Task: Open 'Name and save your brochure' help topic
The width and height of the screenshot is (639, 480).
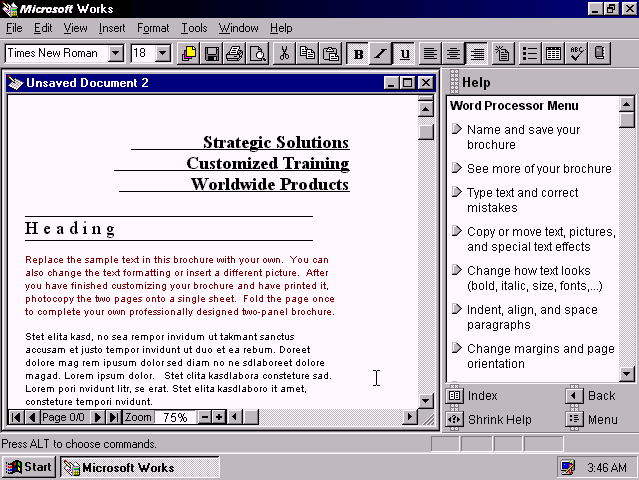Action: point(523,137)
